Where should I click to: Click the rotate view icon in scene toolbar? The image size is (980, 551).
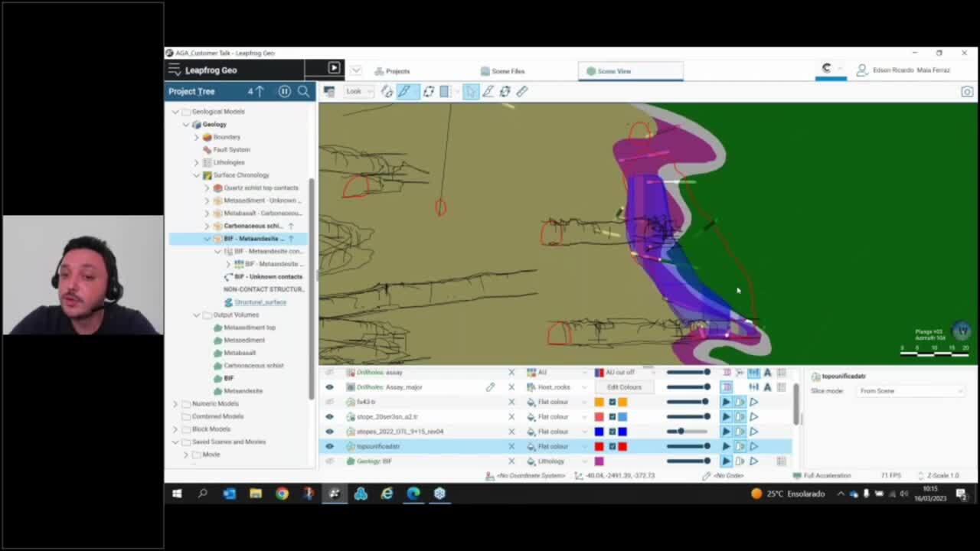(x=428, y=91)
